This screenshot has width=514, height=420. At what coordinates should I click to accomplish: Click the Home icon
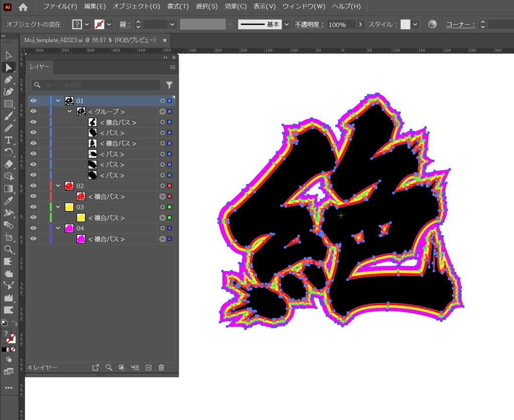23,7
